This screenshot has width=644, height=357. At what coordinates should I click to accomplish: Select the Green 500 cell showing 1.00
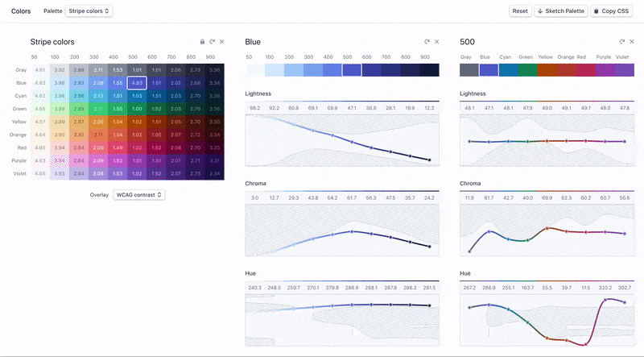(137, 109)
